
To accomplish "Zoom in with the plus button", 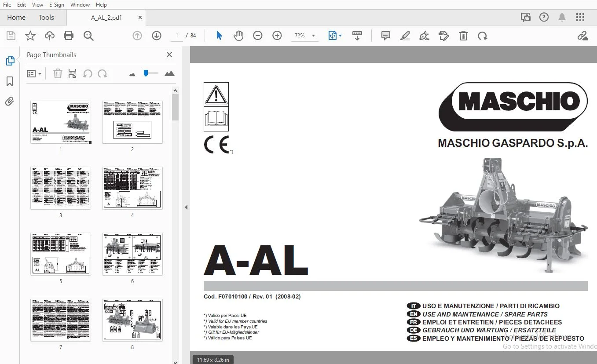I will click(277, 36).
